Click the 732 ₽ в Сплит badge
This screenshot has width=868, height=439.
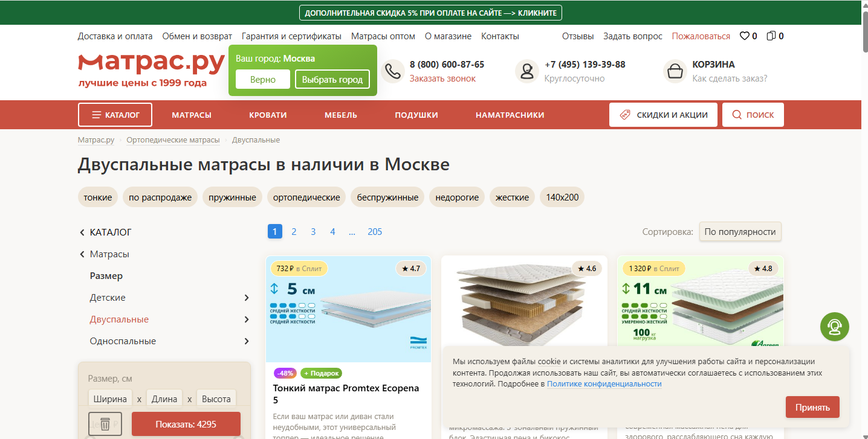coord(299,269)
